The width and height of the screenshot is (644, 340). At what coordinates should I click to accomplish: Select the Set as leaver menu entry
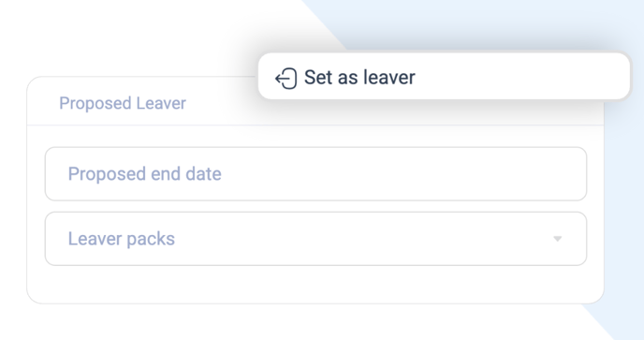tap(444, 77)
